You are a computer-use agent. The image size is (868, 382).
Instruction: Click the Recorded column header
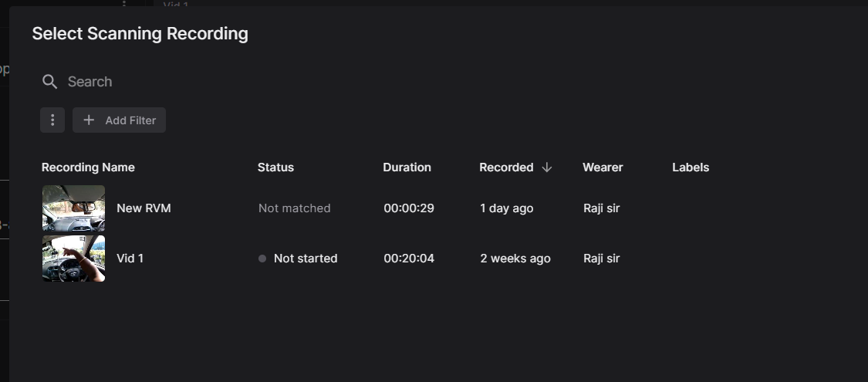[506, 167]
